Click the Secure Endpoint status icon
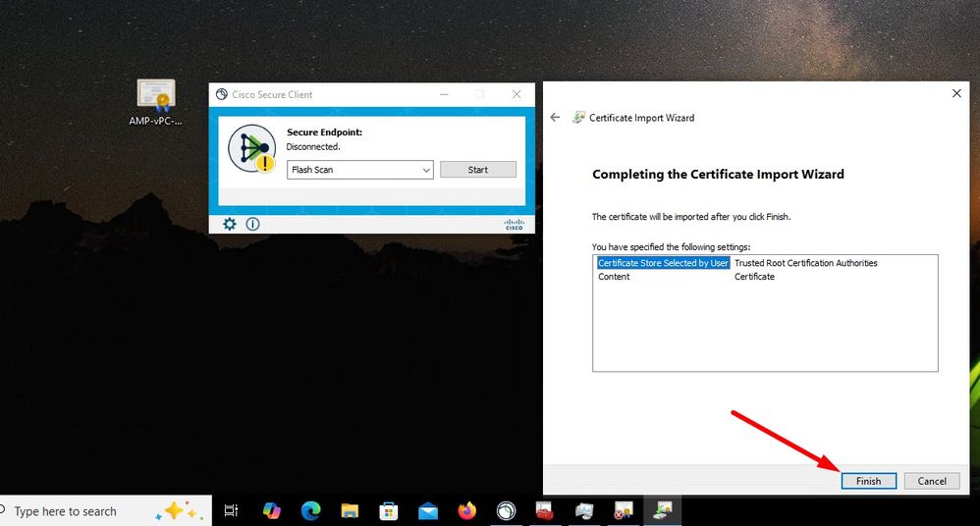Viewport: 980px width, 526px height. (252, 149)
